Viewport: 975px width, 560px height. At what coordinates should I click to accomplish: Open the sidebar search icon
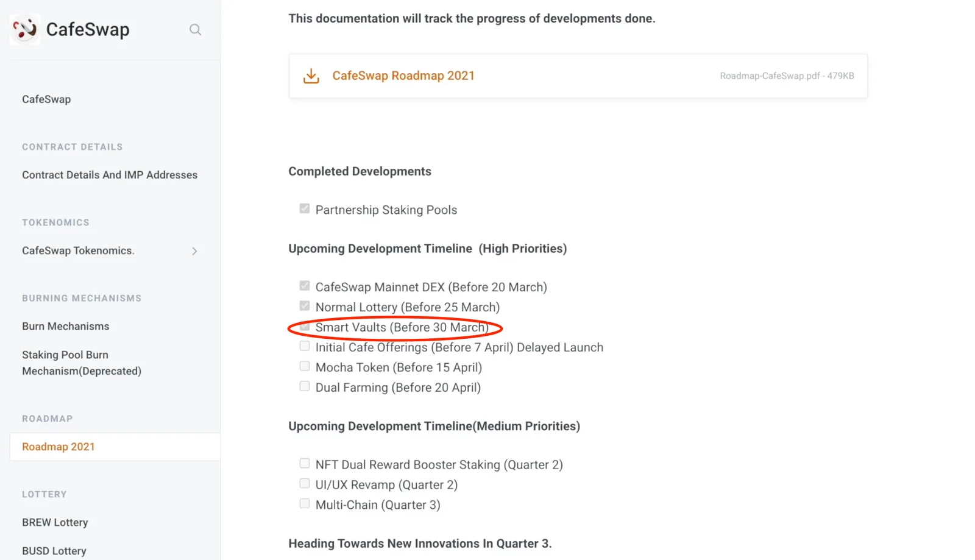(x=195, y=30)
